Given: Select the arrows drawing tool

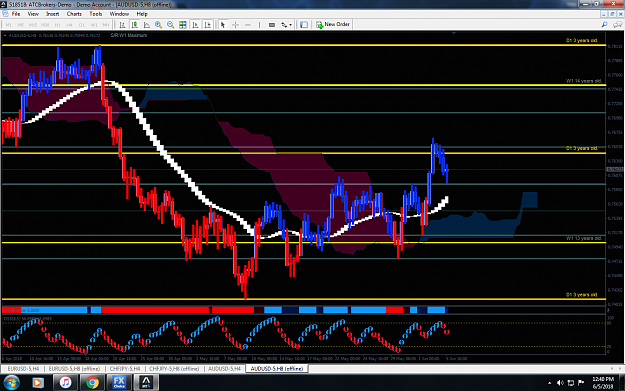Looking at the screenshot, I should pyautogui.click(x=284, y=25).
